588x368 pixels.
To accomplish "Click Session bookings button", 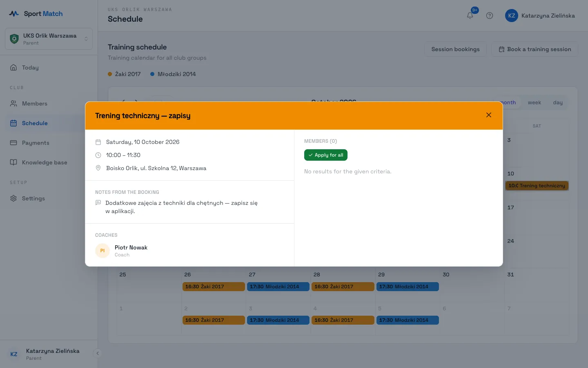I will point(455,49).
